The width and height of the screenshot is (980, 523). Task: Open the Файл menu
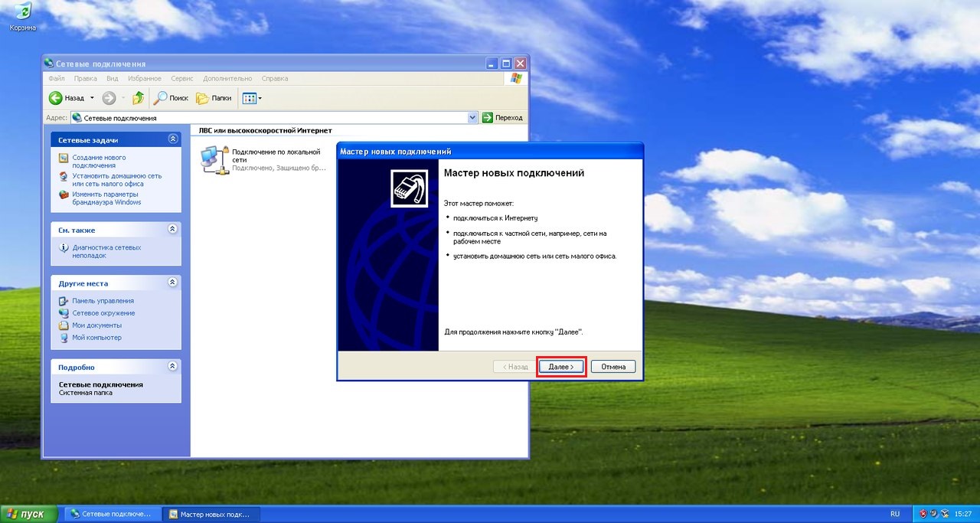tap(56, 78)
